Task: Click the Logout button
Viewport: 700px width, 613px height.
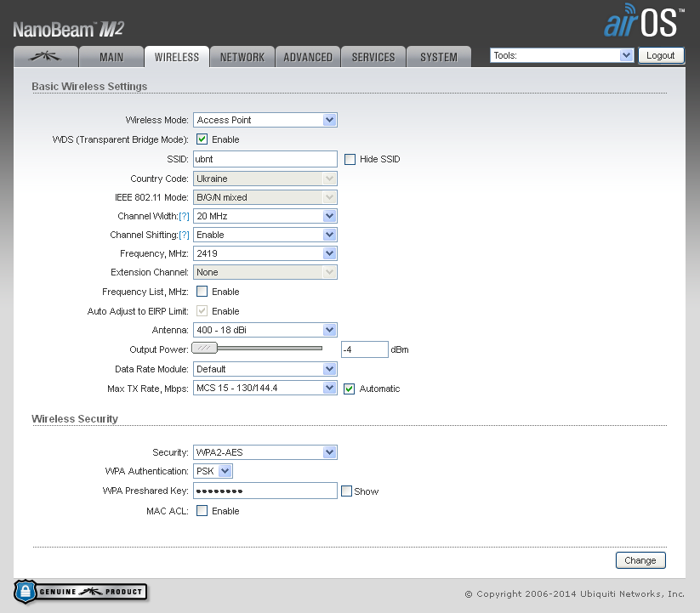Action: click(661, 55)
